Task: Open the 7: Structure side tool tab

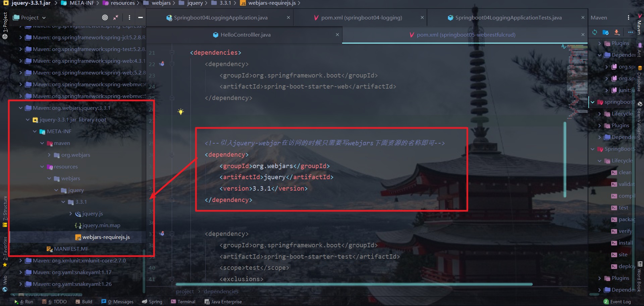Action: (x=5, y=211)
